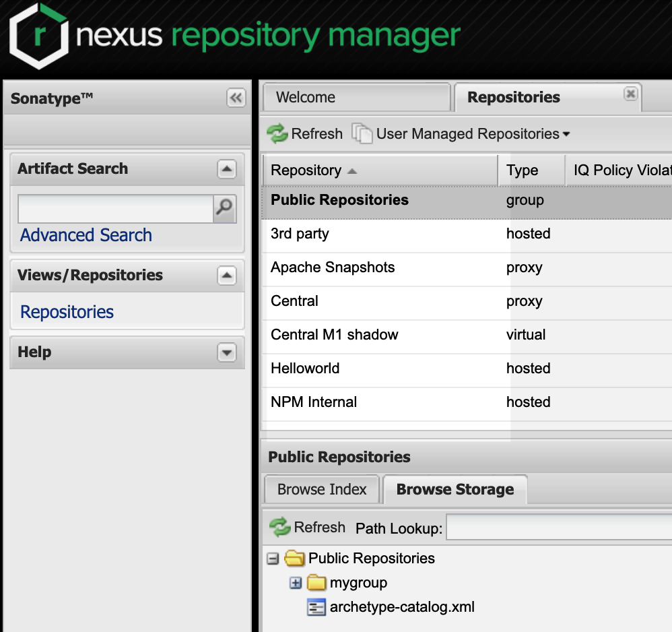This screenshot has width=672, height=632.
Task: Collapse the Public Repositories tree node
Action: (273, 559)
